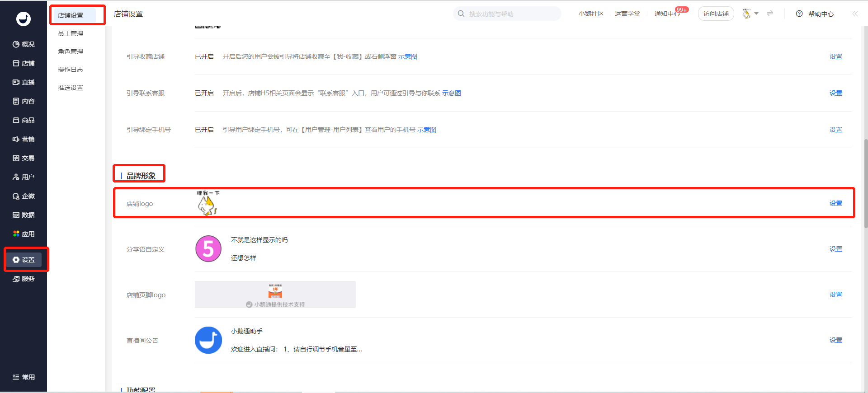Click the 访问店铺 button
This screenshot has height=393, width=868.
point(716,14)
